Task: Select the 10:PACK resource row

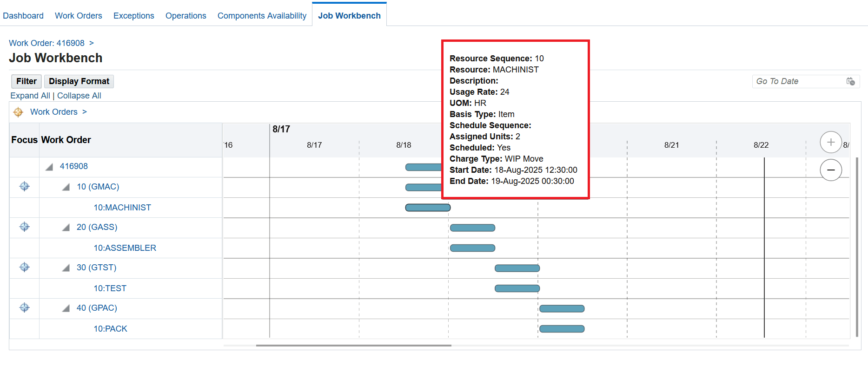Action: 111,329
